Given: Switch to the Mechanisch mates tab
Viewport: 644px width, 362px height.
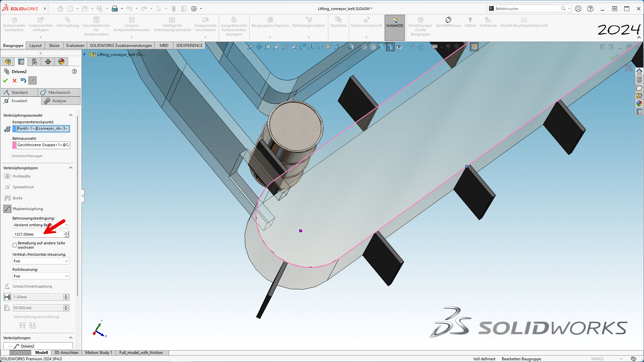Looking at the screenshot, I should [x=59, y=93].
